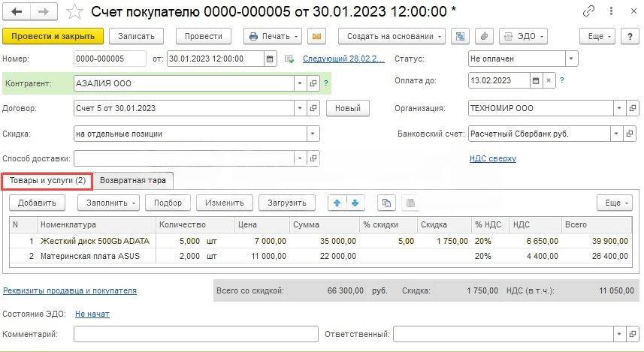Click the 'НДС сверху' link
The image size is (644, 352).
pyautogui.click(x=493, y=158)
